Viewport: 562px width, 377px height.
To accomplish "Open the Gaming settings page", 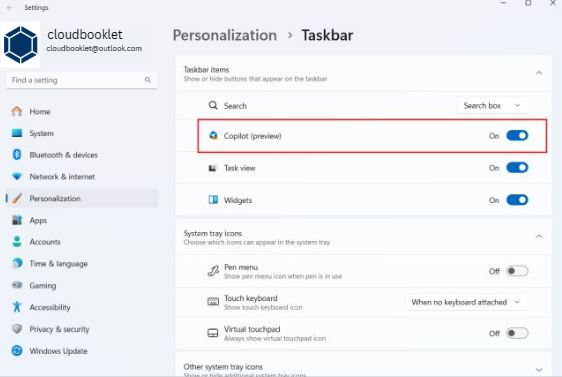I will point(82,285).
